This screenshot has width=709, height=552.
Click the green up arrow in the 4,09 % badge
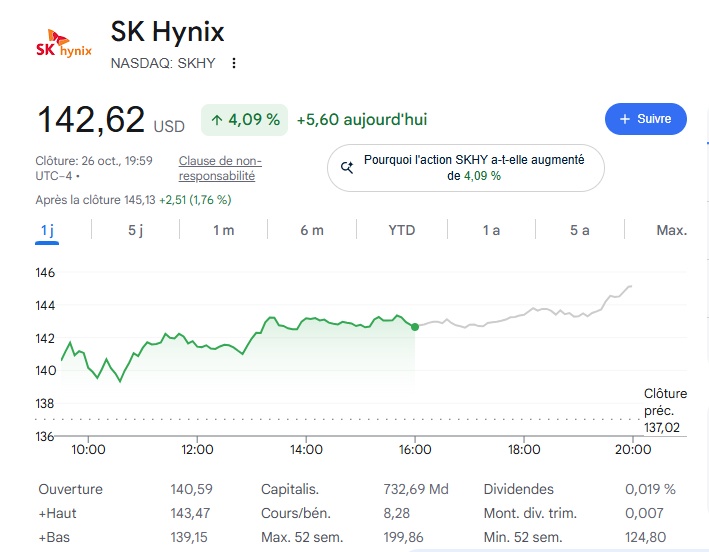(x=217, y=120)
